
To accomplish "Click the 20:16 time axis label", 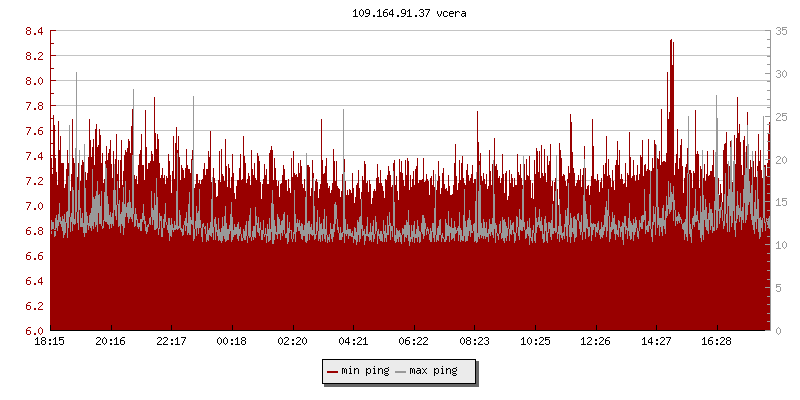I will (111, 342).
